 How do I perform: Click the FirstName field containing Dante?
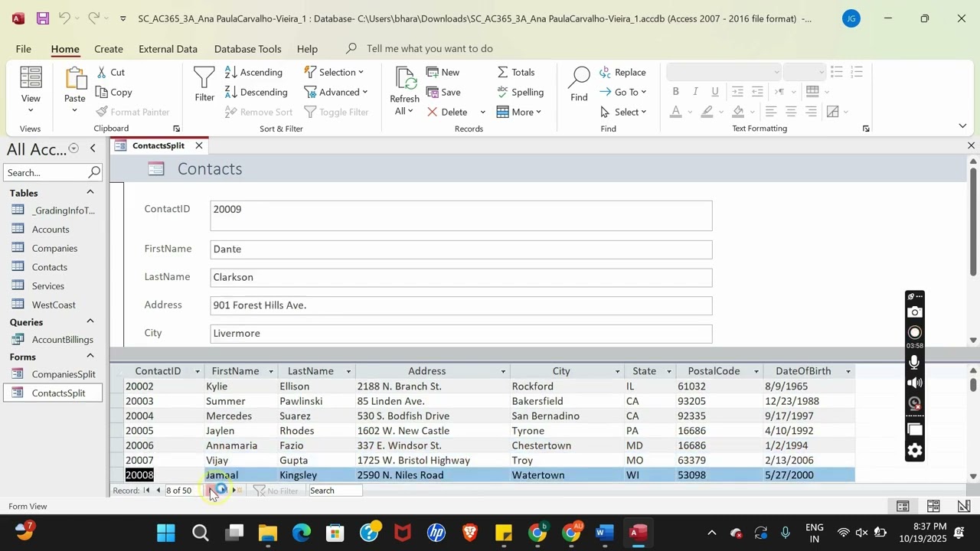point(461,249)
